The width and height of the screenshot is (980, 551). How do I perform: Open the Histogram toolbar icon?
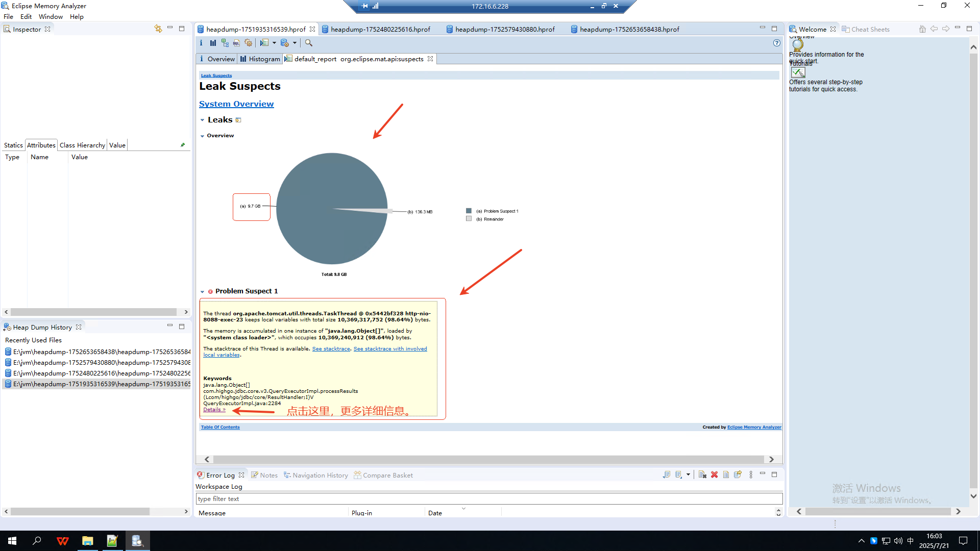(x=213, y=43)
